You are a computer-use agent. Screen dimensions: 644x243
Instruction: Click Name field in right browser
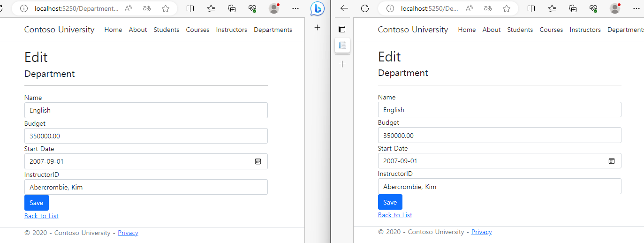pyautogui.click(x=500, y=110)
